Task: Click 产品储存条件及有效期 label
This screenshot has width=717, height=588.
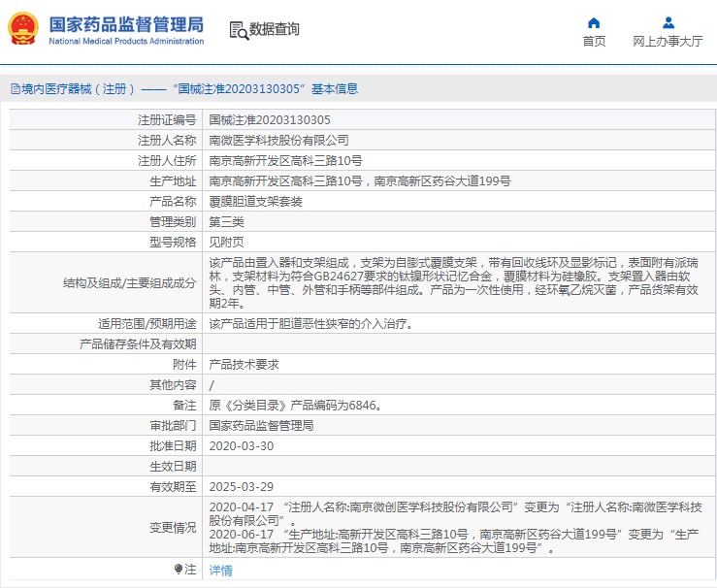Action: [x=138, y=343]
